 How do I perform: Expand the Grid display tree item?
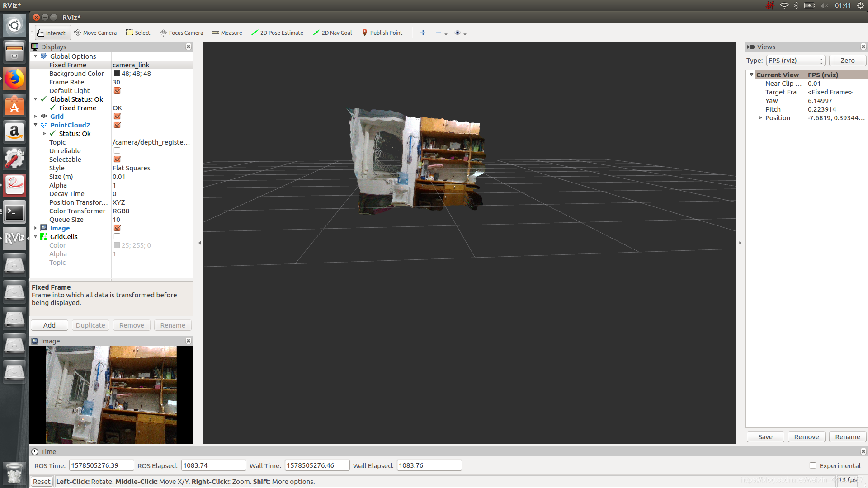[x=35, y=117]
